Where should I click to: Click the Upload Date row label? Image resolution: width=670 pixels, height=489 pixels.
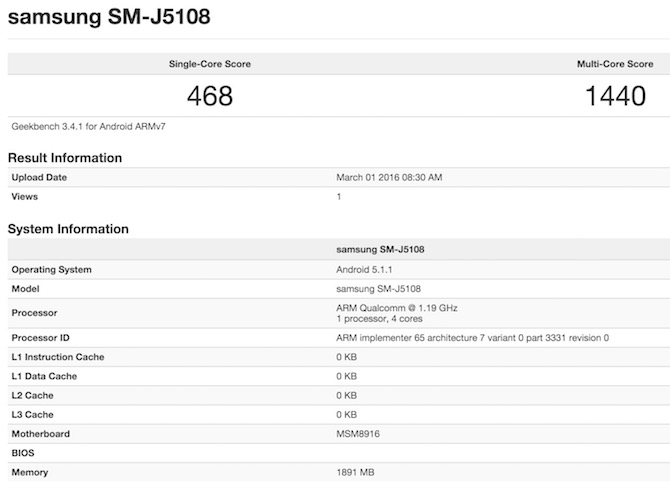point(42,177)
